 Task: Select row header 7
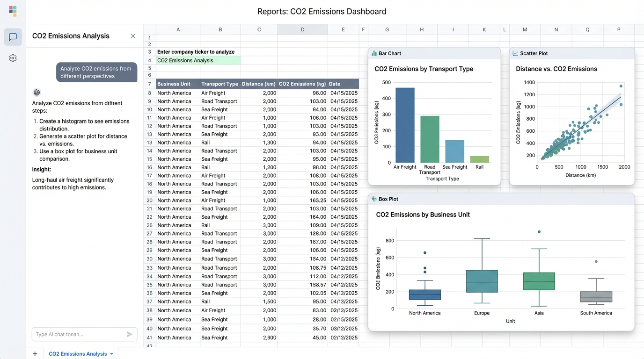(150, 84)
